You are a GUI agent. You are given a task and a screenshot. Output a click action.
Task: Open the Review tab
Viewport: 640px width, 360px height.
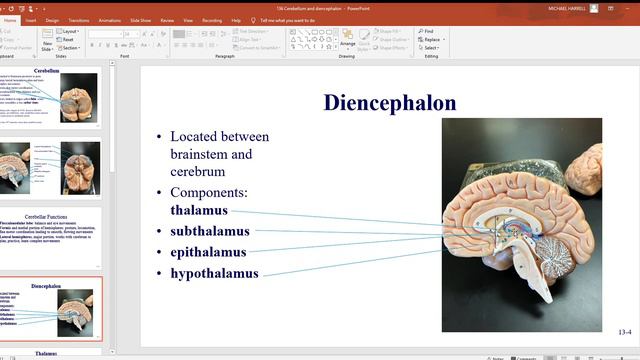click(167, 20)
